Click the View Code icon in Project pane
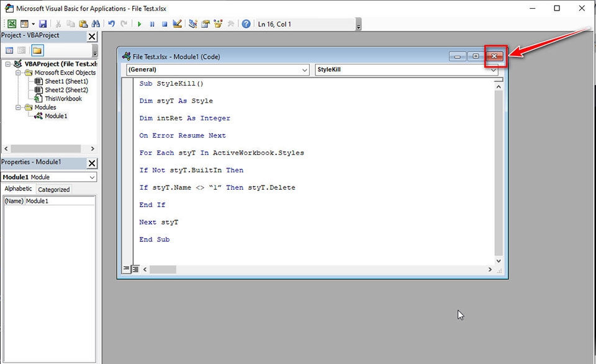 click(x=9, y=50)
